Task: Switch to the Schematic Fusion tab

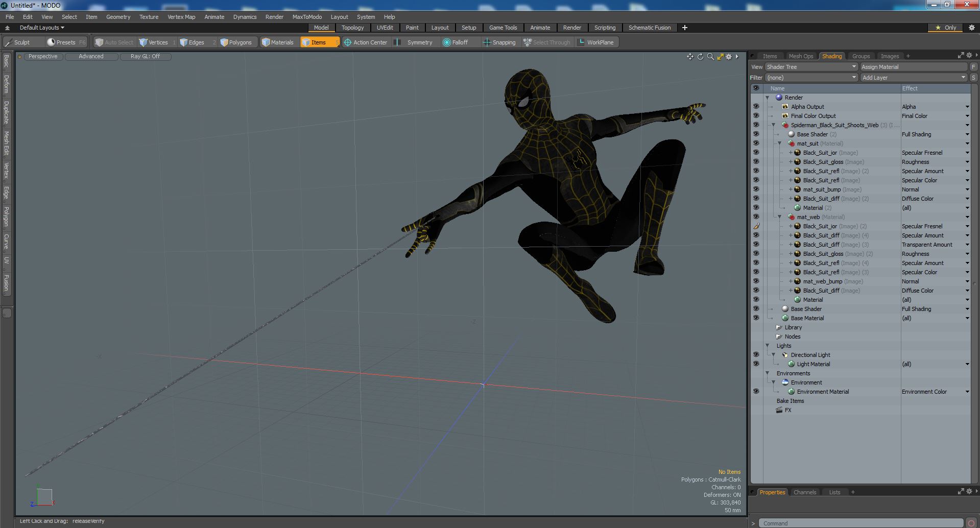Action: (649, 28)
